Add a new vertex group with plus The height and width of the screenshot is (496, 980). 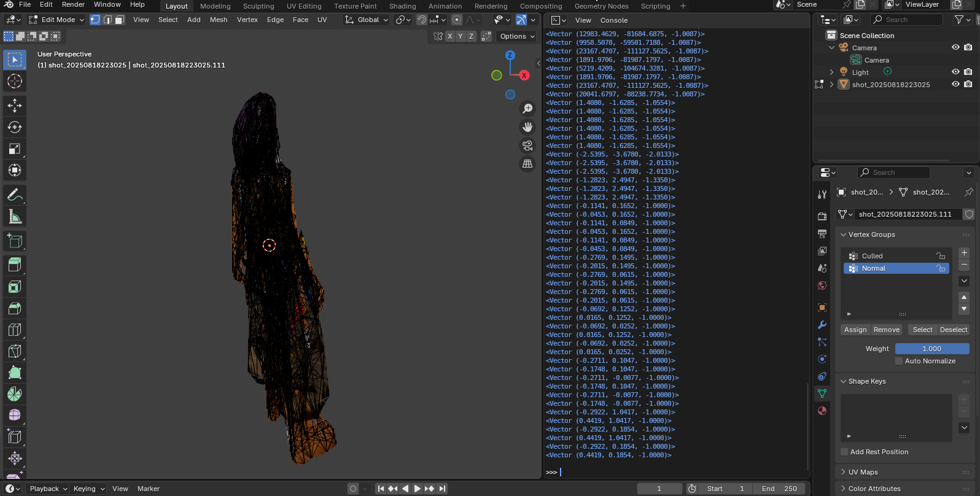pos(964,253)
